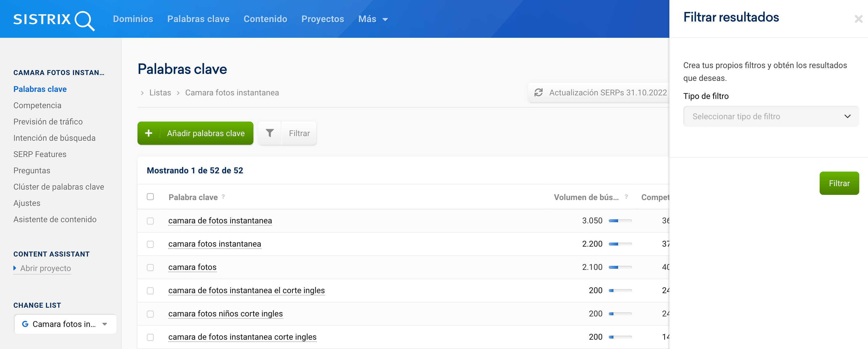Screen dimensions: 868x349
Task: Go to Competencia in sidebar
Action: coord(37,105)
